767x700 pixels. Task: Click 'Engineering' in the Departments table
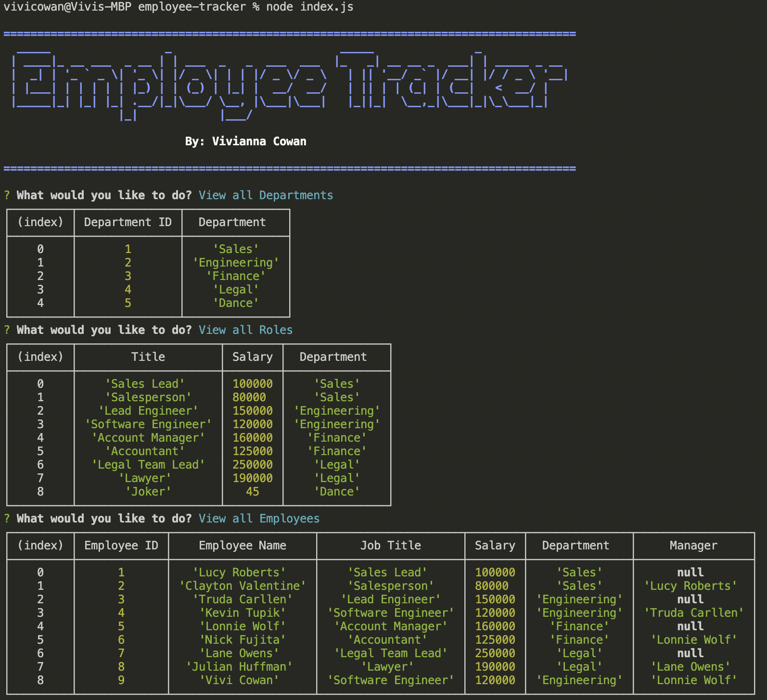(236, 263)
